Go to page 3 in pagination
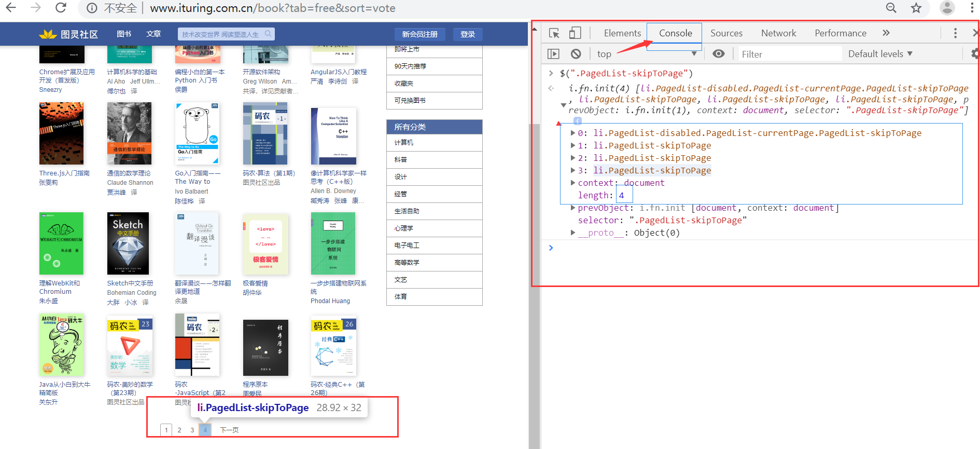The width and height of the screenshot is (980, 449). (x=192, y=430)
